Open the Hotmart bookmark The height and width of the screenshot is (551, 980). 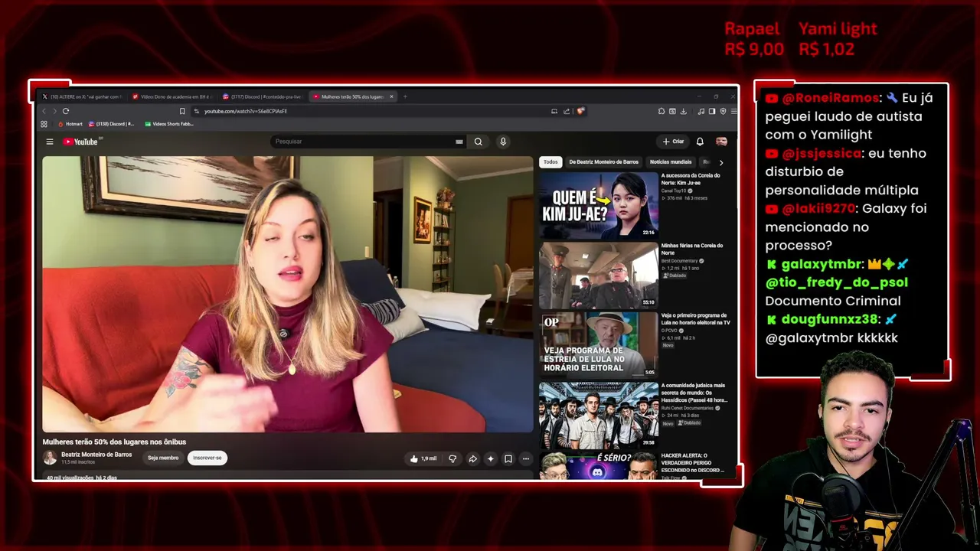point(70,124)
